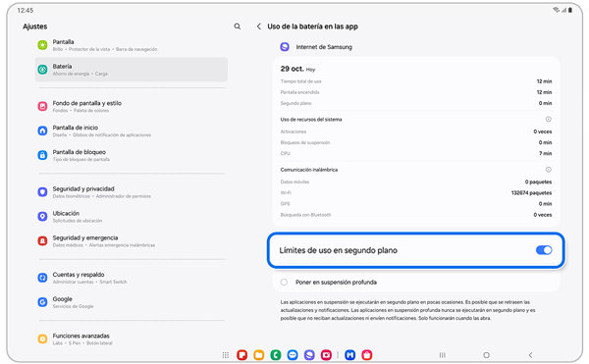Image resolution: width=589 pixels, height=364 pixels.
Task: Launch the orange My Files app from taskbar
Action: (x=259, y=355)
